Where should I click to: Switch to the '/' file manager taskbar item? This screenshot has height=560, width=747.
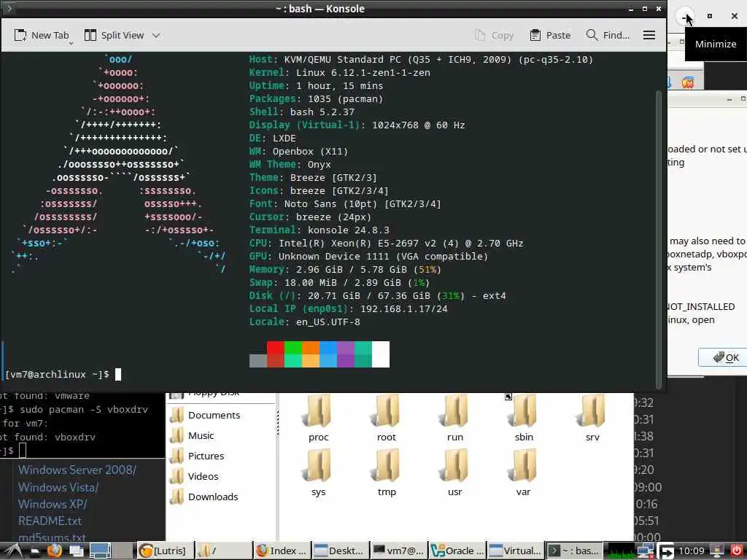[224, 551]
